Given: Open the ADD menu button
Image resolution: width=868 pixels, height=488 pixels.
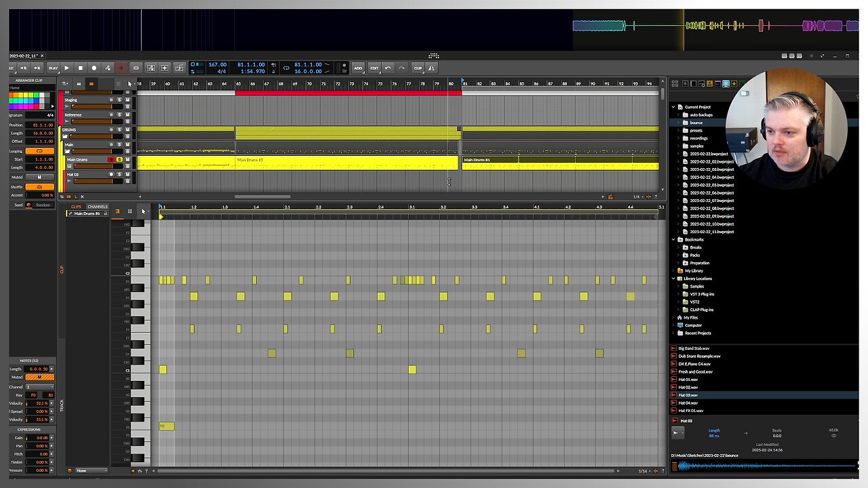Looking at the screenshot, I should [358, 68].
